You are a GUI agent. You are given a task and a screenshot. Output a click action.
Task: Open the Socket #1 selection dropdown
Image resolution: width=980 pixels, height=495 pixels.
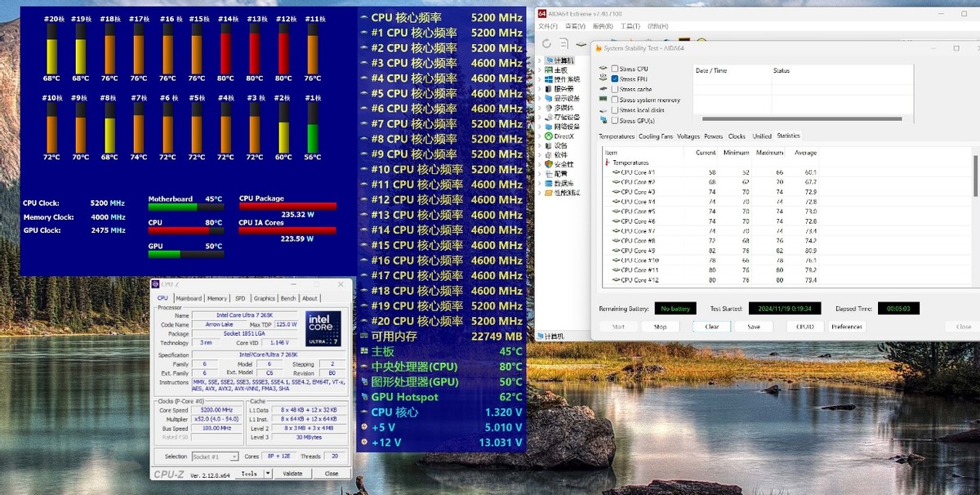(x=213, y=457)
